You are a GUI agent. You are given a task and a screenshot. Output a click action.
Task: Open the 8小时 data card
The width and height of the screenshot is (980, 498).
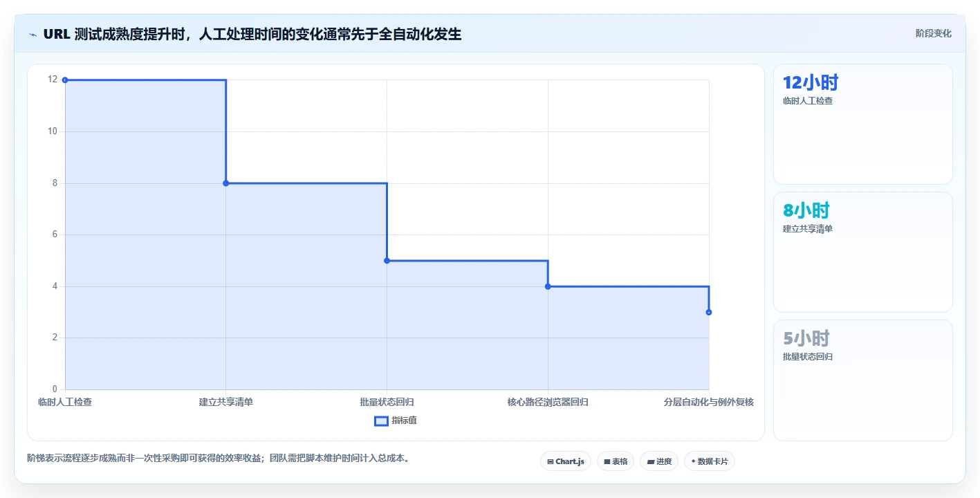click(x=862, y=252)
